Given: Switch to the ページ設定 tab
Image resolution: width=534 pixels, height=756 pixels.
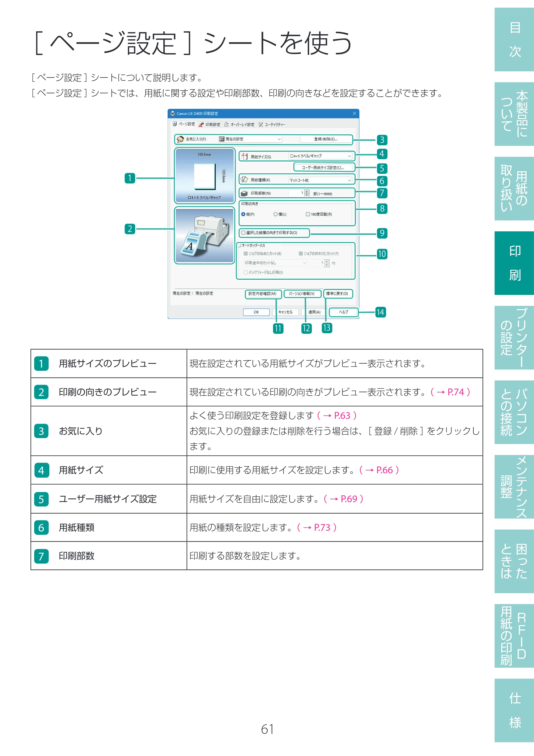Looking at the screenshot, I should pos(184,124).
